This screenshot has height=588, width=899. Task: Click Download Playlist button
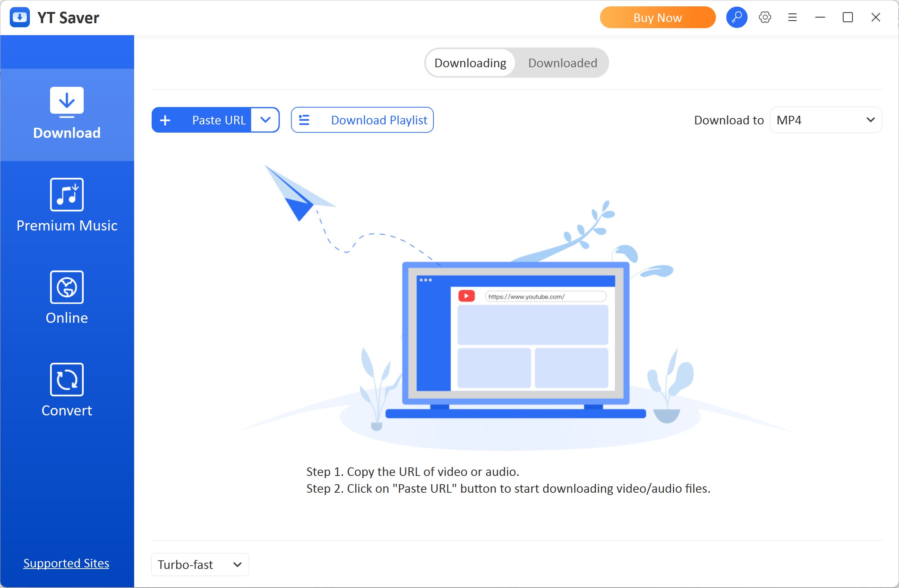(x=362, y=120)
